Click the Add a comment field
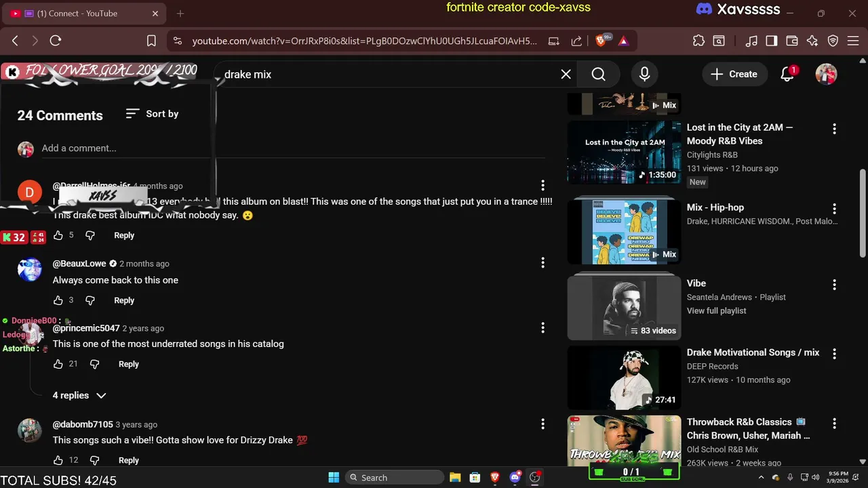868x488 pixels. (x=293, y=148)
